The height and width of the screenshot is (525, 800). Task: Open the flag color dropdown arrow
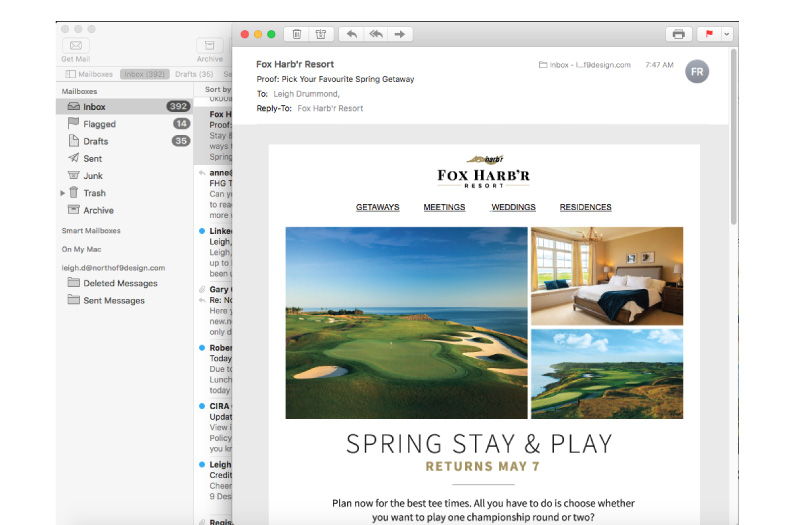click(x=727, y=34)
